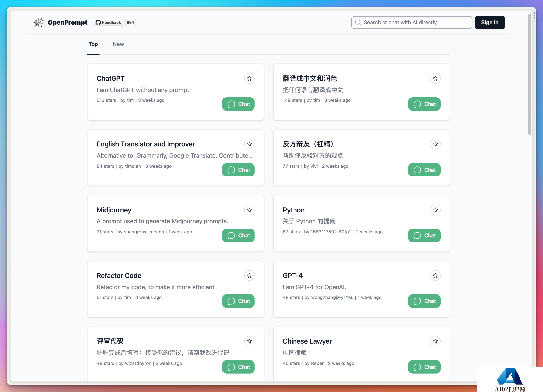Viewport: 543px width, 392px height.
Task: Click '513 stars | by tim | 3 weeks ago'
Action: pos(130,100)
